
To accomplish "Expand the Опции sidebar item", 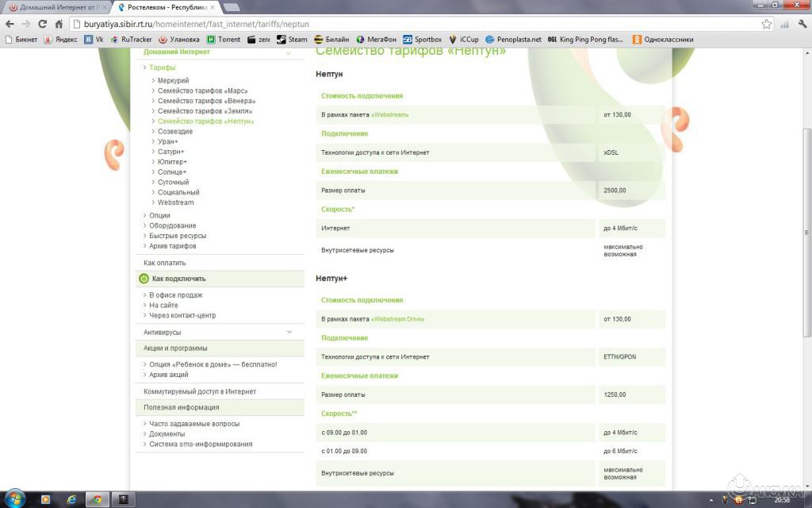I will [159, 216].
